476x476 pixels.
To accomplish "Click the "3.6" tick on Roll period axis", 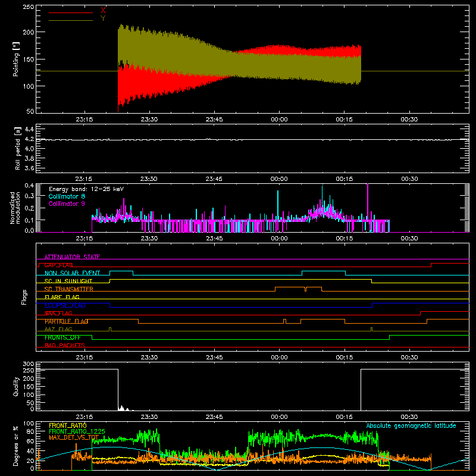I will coord(29,168).
